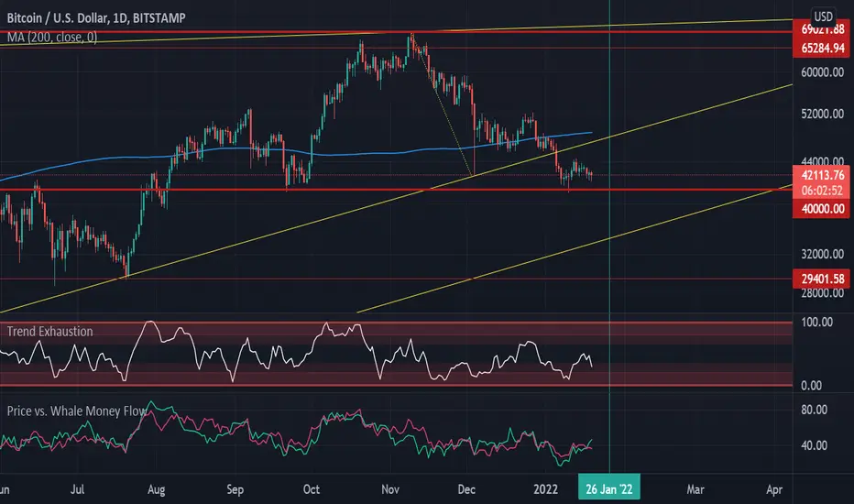The height and width of the screenshot is (504, 854).
Task: Click the countdown timer 06:02:52 label
Action: point(823,191)
